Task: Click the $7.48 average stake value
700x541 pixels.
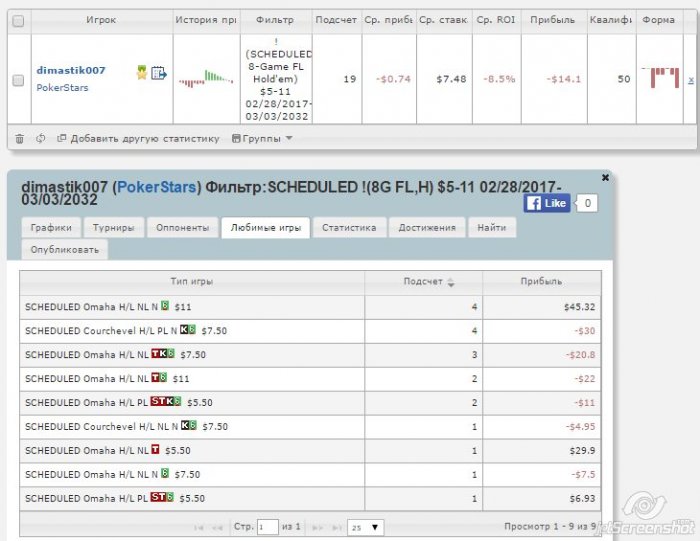Action: pyautogui.click(x=451, y=79)
